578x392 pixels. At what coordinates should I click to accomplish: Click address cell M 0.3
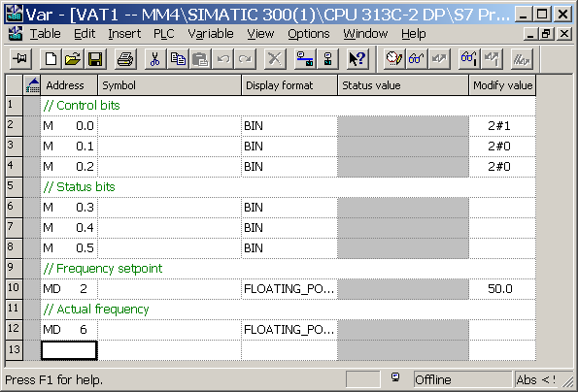point(69,208)
